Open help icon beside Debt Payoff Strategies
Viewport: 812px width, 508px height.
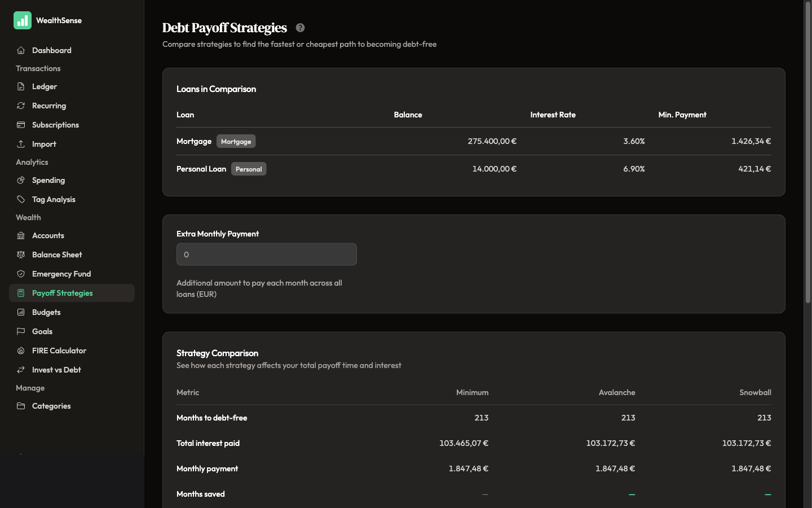click(300, 28)
